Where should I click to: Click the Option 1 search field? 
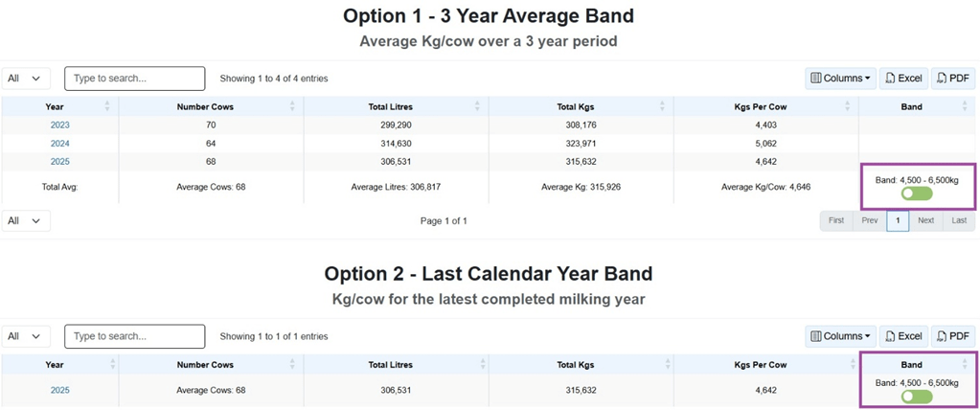point(134,79)
